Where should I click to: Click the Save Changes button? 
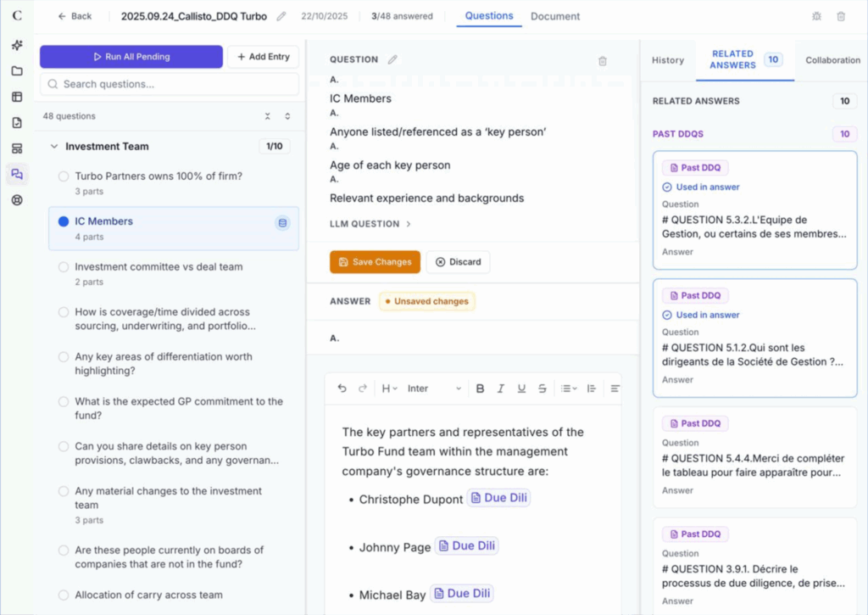coord(375,262)
